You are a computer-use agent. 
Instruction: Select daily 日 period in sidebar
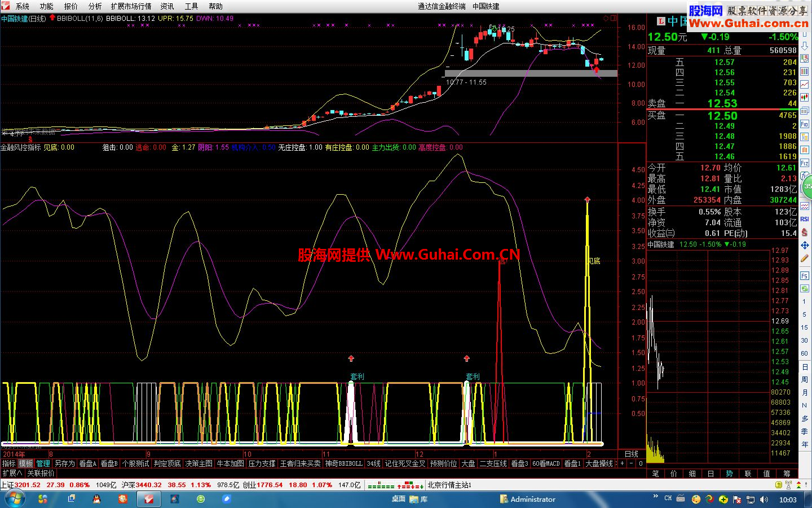805,367
